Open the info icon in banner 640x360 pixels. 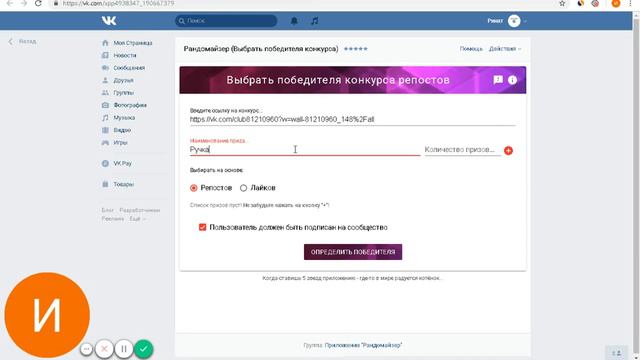point(512,80)
